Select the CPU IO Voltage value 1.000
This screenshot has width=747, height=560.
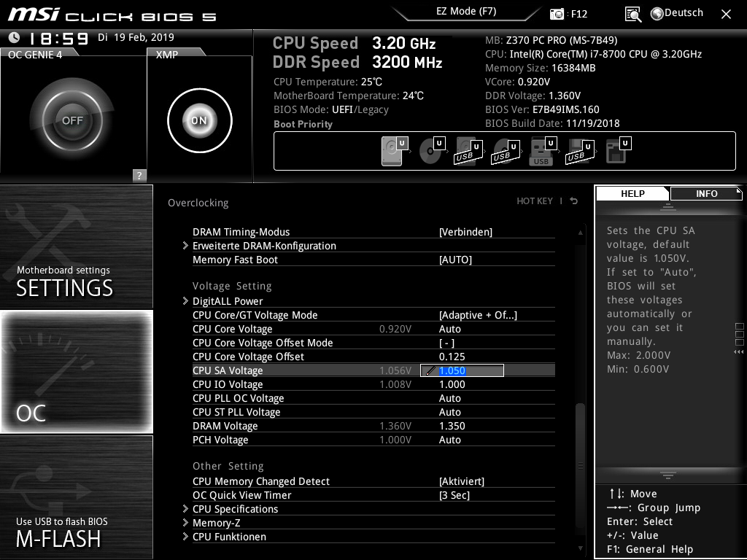pos(452,384)
